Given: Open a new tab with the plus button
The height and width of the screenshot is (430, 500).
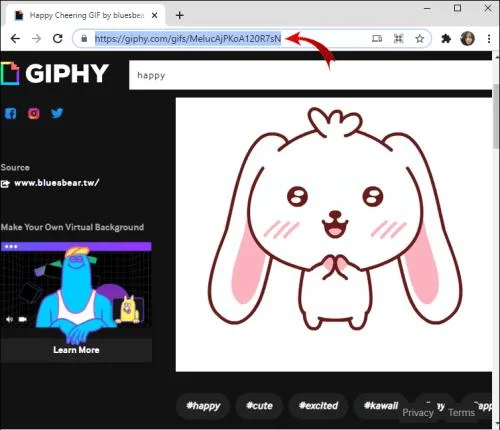Looking at the screenshot, I should [x=180, y=15].
